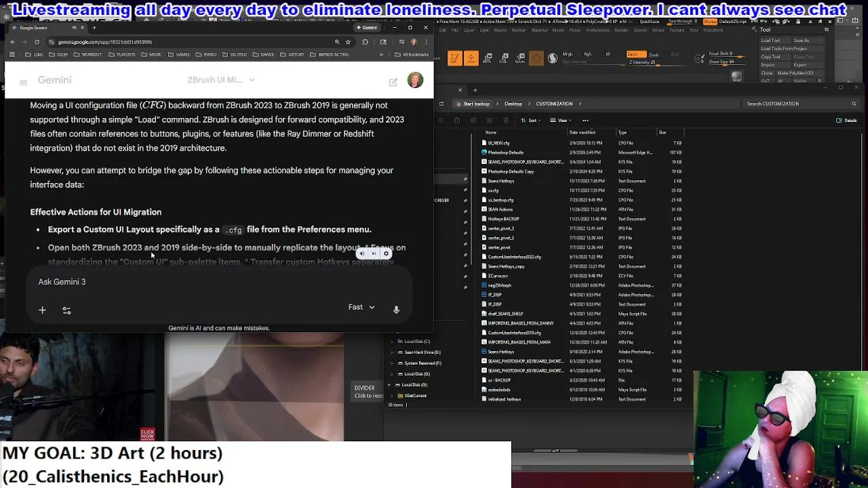Image resolution: width=868 pixels, height=488 pixels.
Task: Sort files by the Date modified column
Action: click(x=583, y=132)
